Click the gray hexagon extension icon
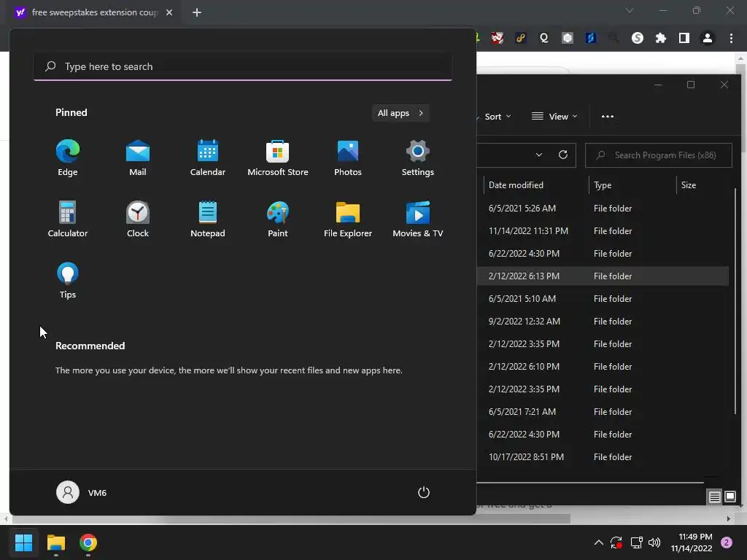This screenshot has width=747, height=560. [567, 38]
